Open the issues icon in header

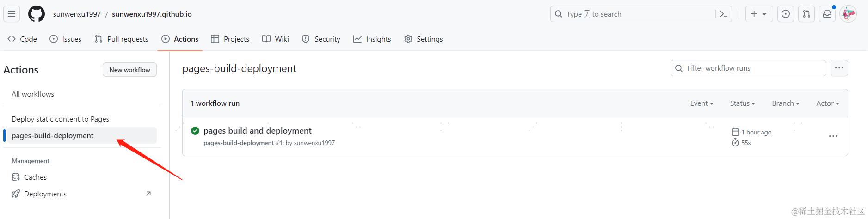click(x=785, y=14)
